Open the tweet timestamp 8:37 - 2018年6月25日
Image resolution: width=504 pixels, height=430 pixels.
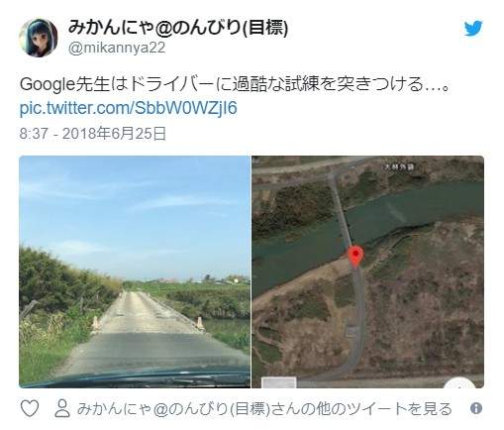click(x=92, y=134)
